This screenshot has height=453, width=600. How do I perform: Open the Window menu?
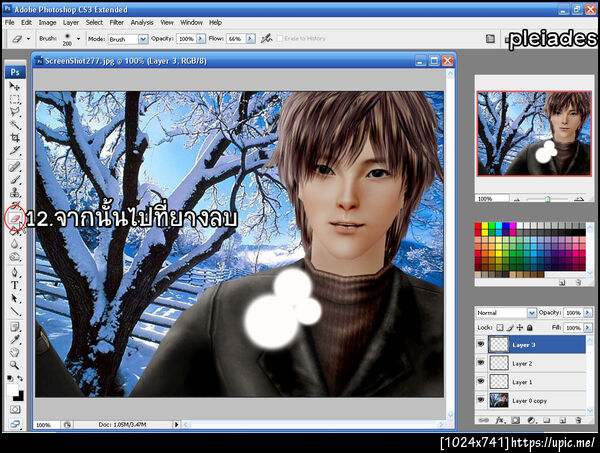[191, 23]
